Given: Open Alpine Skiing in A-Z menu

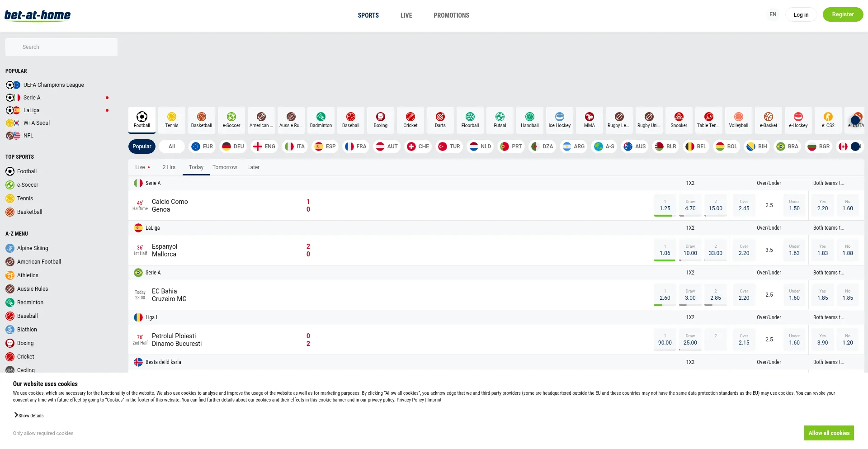Looking at the screenshot, I should pos(33,248).
